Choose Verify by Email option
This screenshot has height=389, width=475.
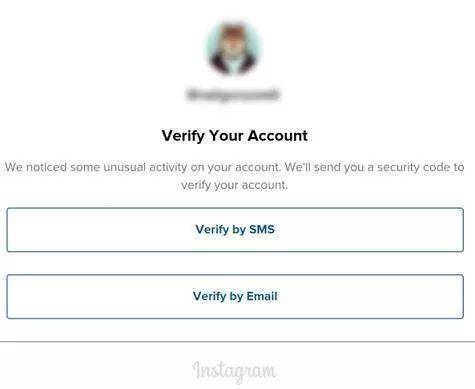click(x=235, y=296)
